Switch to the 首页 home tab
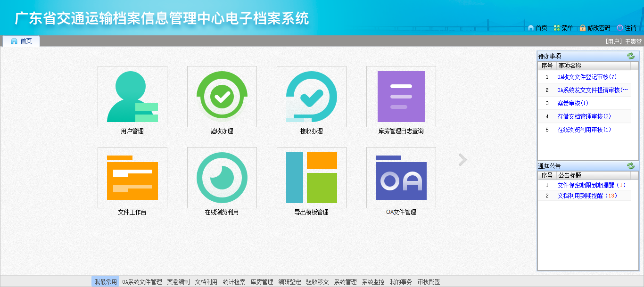Screen dimensions: 644x287 (x=22, y=41)
